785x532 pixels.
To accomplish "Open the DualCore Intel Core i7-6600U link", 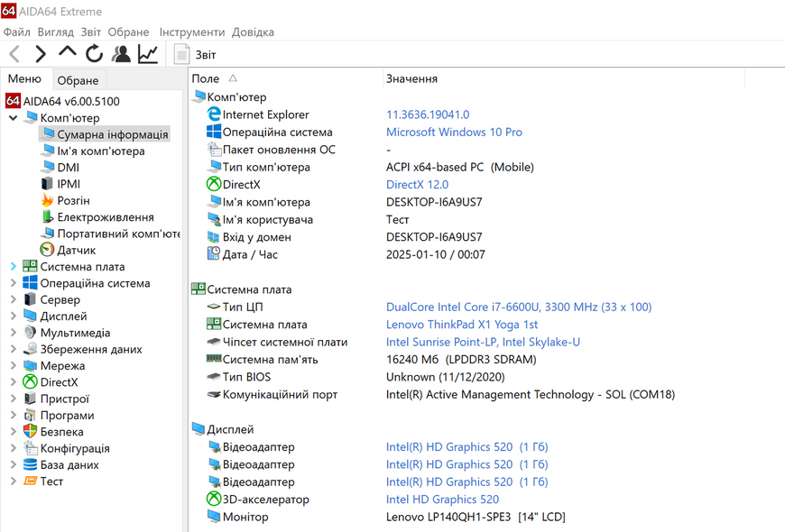I will click(519, 307).
